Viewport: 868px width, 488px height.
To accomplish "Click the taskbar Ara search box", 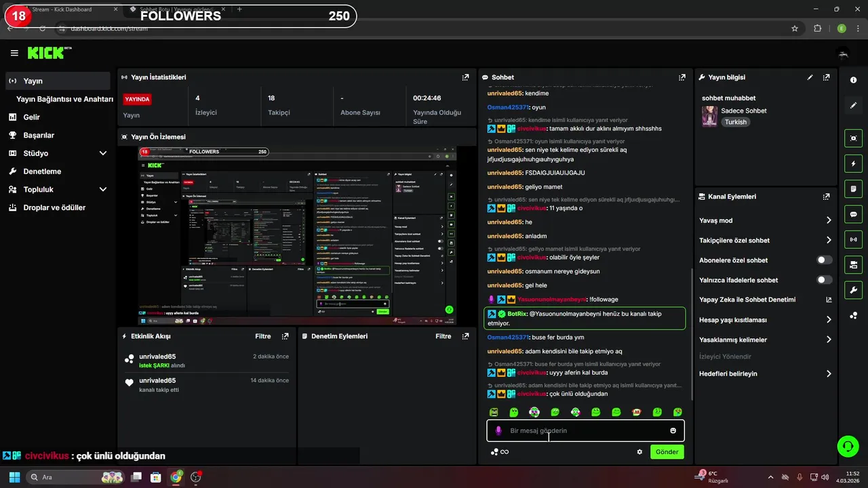I will click(x=76, y=477).
